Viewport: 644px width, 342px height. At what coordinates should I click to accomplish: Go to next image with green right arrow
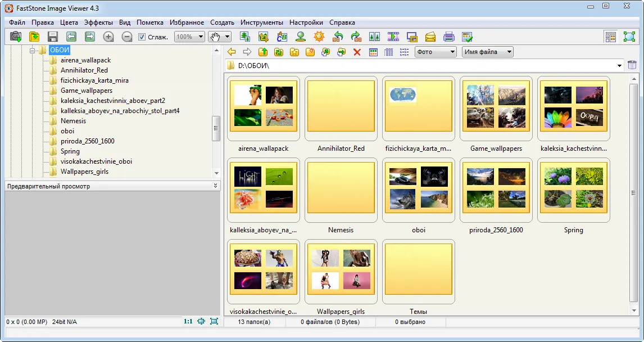pyautogui.click(x=89, y=37)
